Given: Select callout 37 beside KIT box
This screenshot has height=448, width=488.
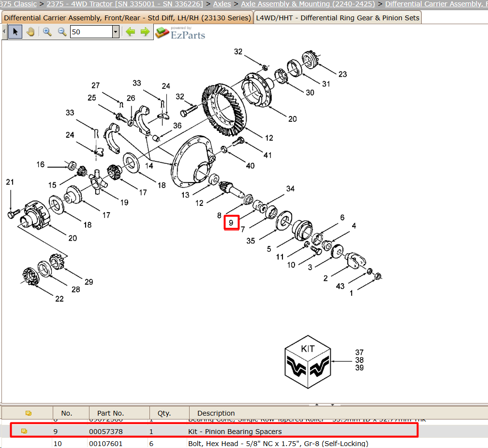Looking at the screenshot, I should point(359,353).
